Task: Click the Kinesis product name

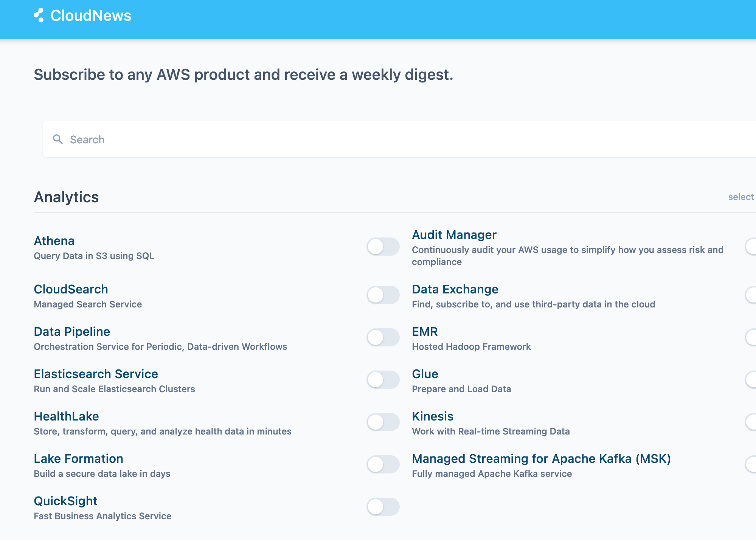Action: (432, 416)
